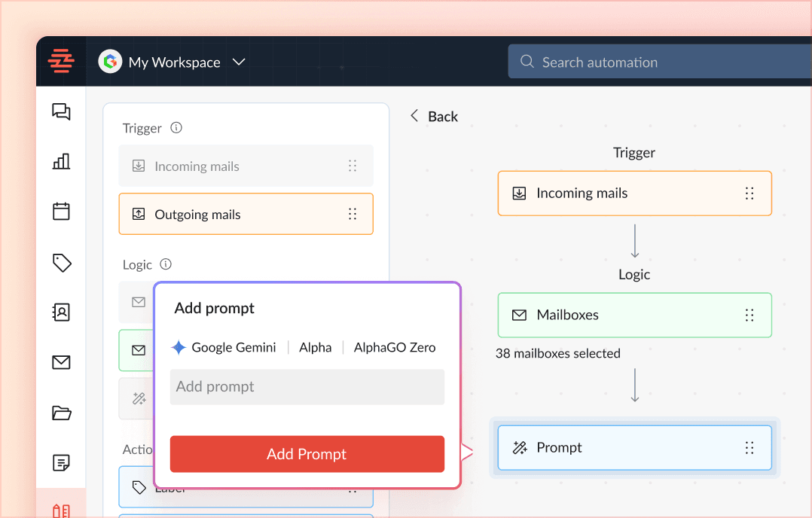Viewport: 812px width, 518px height.
Task: Focus the Search automation field
Action: point(660,62)
